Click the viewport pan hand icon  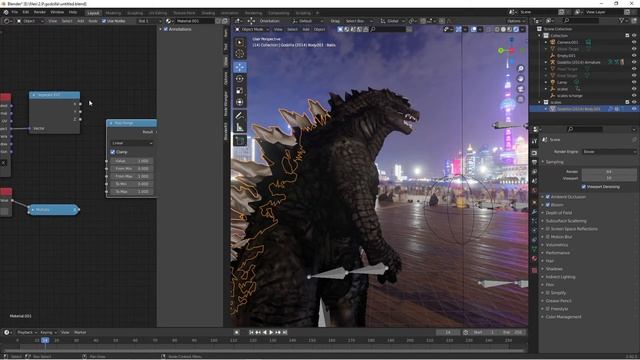tap(520, 79)
